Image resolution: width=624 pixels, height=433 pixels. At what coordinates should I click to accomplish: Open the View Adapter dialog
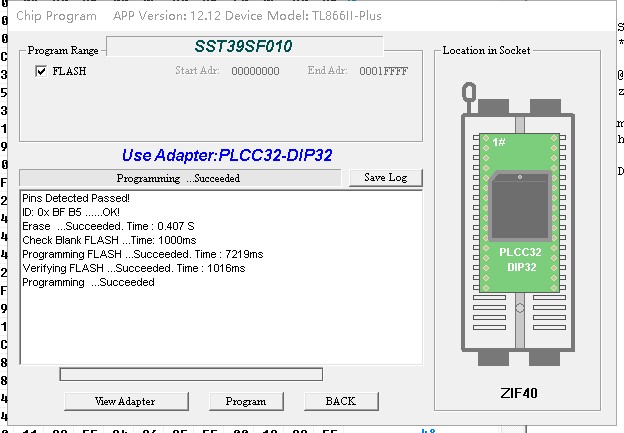125,401
